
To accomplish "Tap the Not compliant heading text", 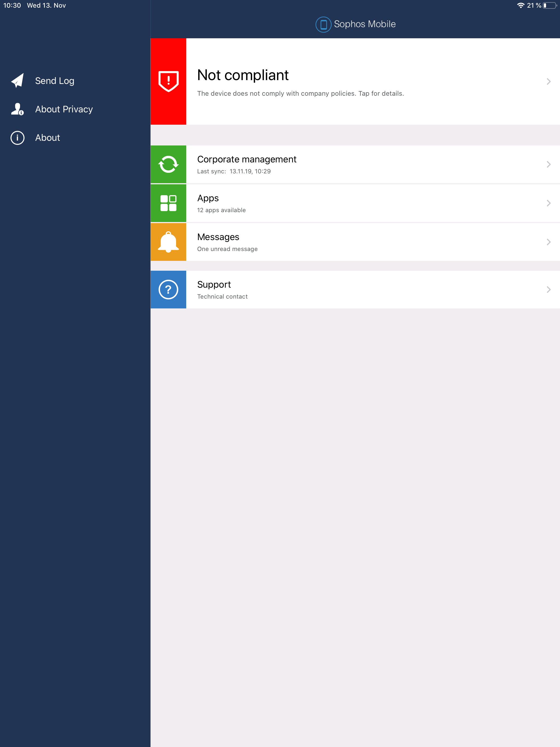I will pos(243,75).
